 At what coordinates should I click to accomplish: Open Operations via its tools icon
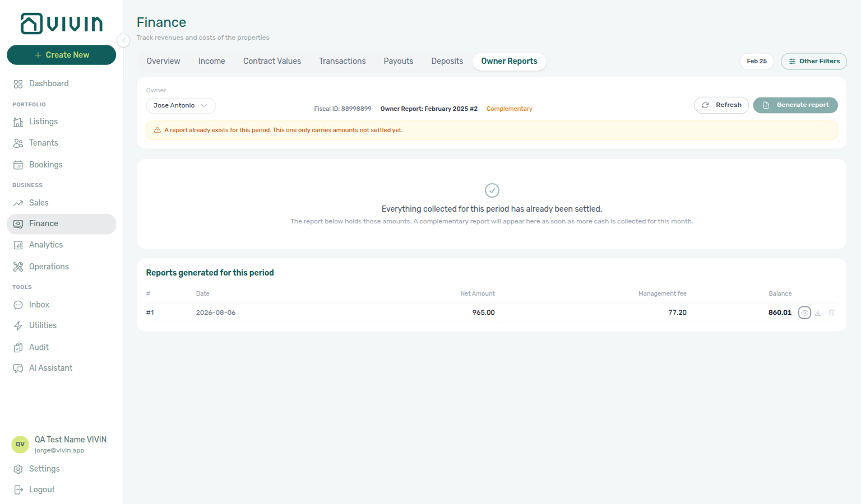pyautogui.click(x=18, y=267)
